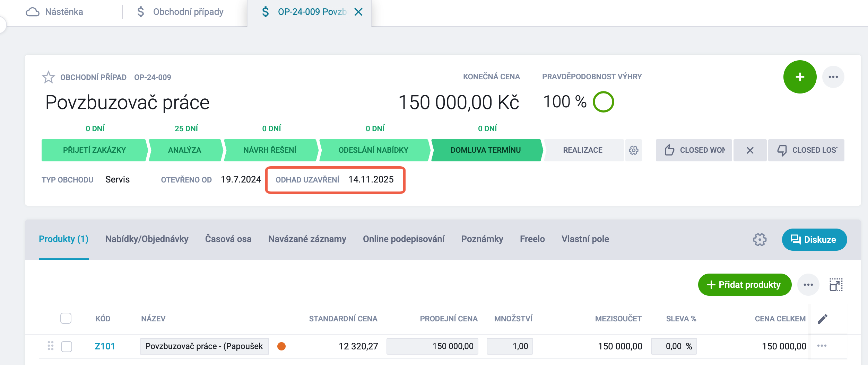Mark the deal as favorite with the star icon
The image size is (868, 365).
point(49,77)
